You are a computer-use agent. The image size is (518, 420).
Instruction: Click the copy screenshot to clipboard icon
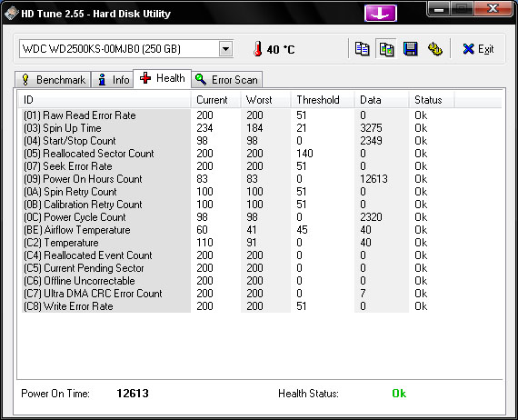386,49
